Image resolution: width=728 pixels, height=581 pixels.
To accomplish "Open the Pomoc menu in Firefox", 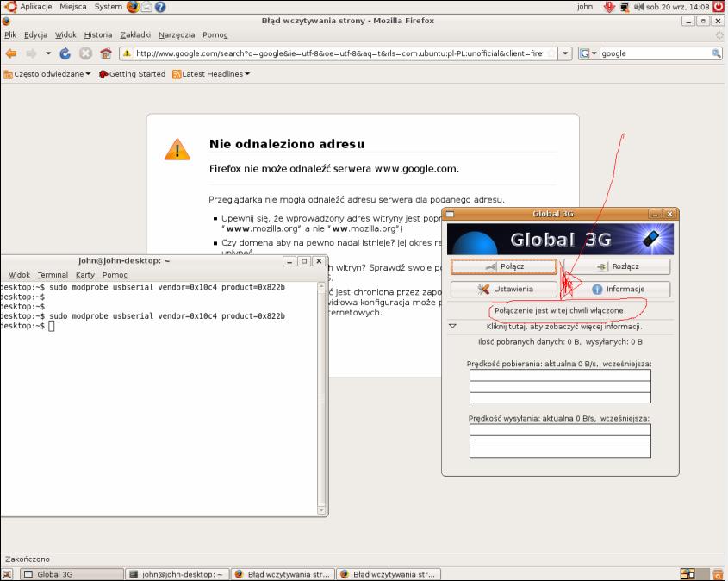I will coord(215,34).
